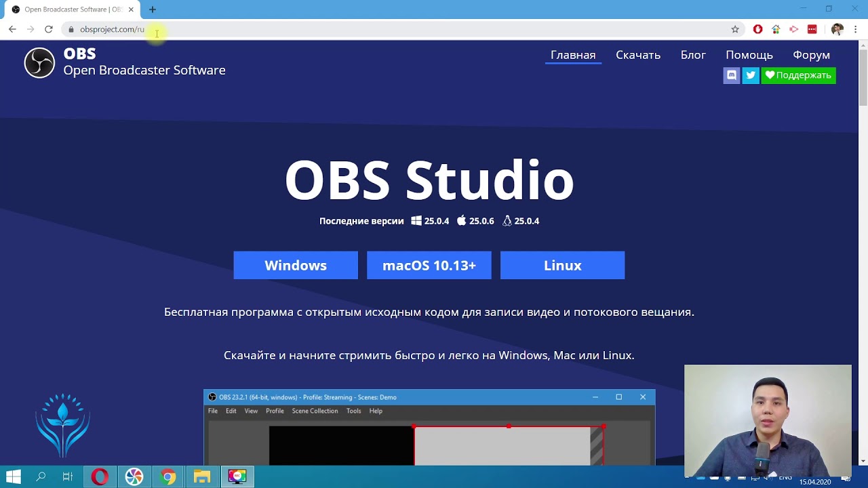
Task: Click the browser forward arrow
Action: [31, 29]
